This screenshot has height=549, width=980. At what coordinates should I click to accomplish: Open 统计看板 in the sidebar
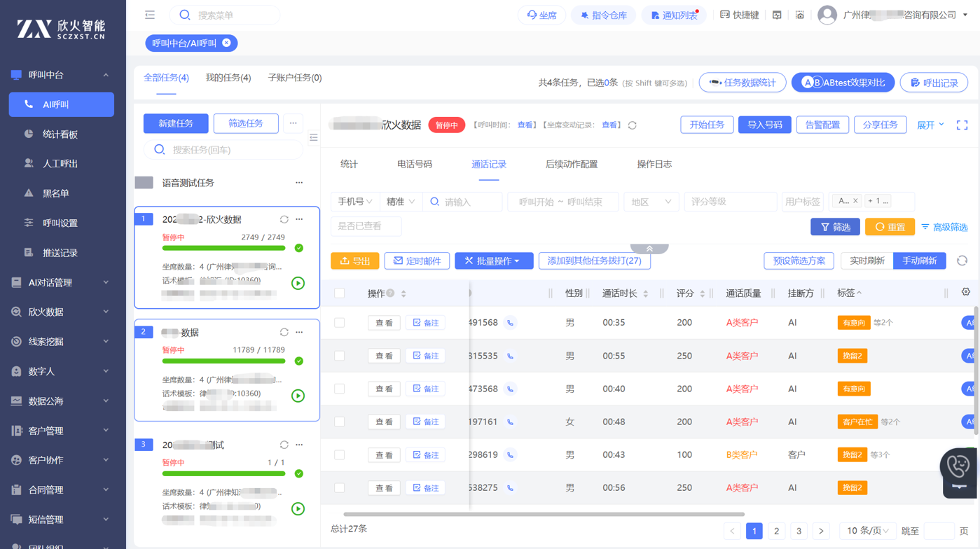point(60,134)
